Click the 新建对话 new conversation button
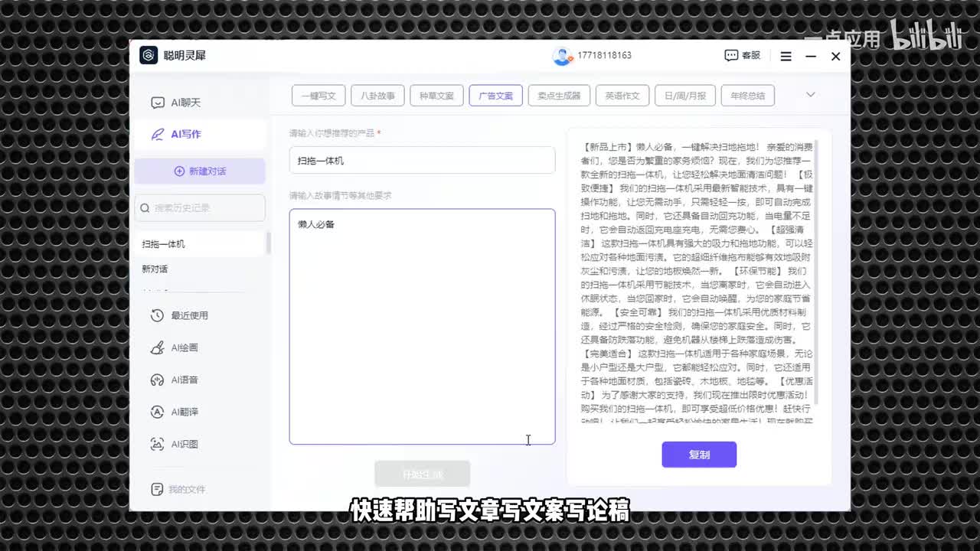 200,171
